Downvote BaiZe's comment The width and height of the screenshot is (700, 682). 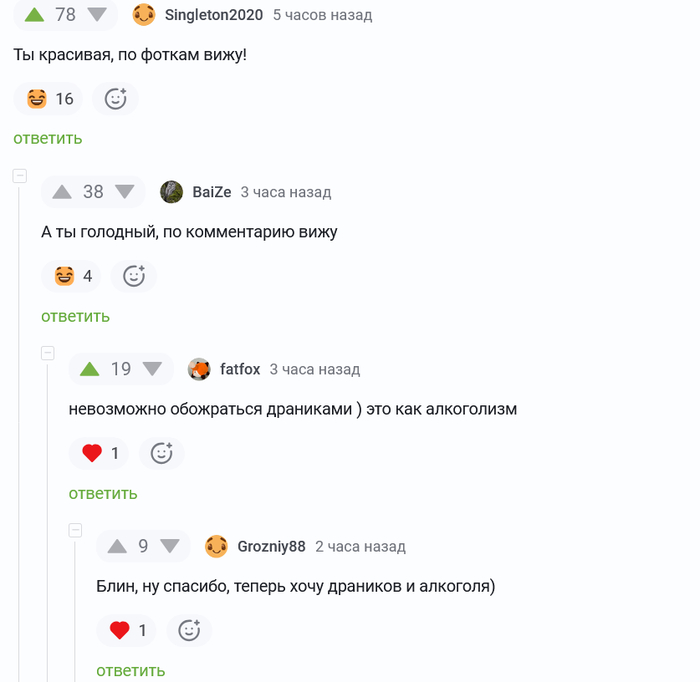tap(125, 191)
